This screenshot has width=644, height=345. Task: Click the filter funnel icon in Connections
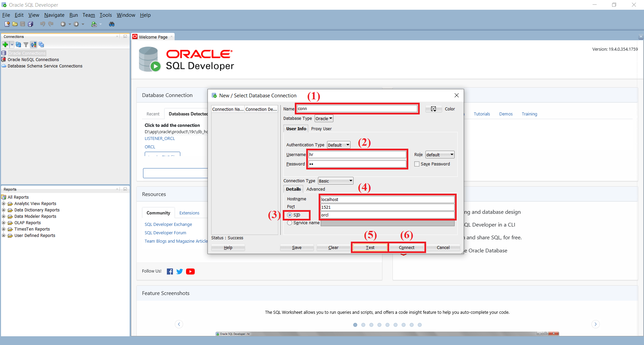click(x=26, y=45)
